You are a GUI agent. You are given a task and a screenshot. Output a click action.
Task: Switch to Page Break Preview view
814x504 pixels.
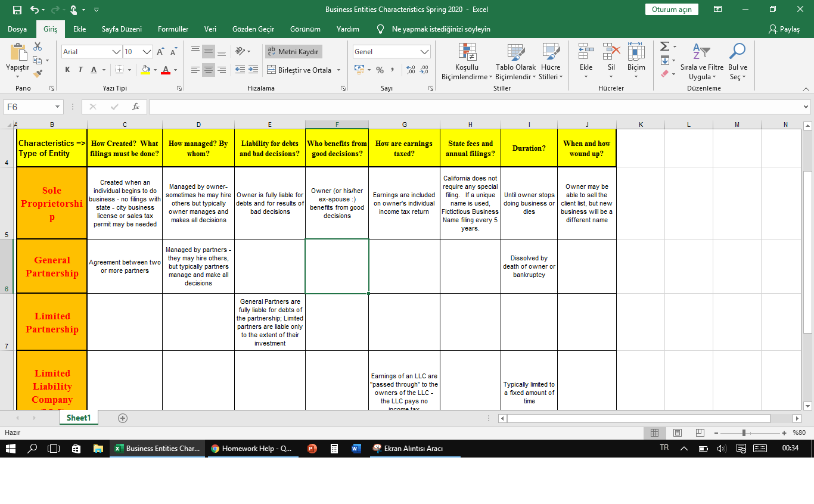point(700,433)
